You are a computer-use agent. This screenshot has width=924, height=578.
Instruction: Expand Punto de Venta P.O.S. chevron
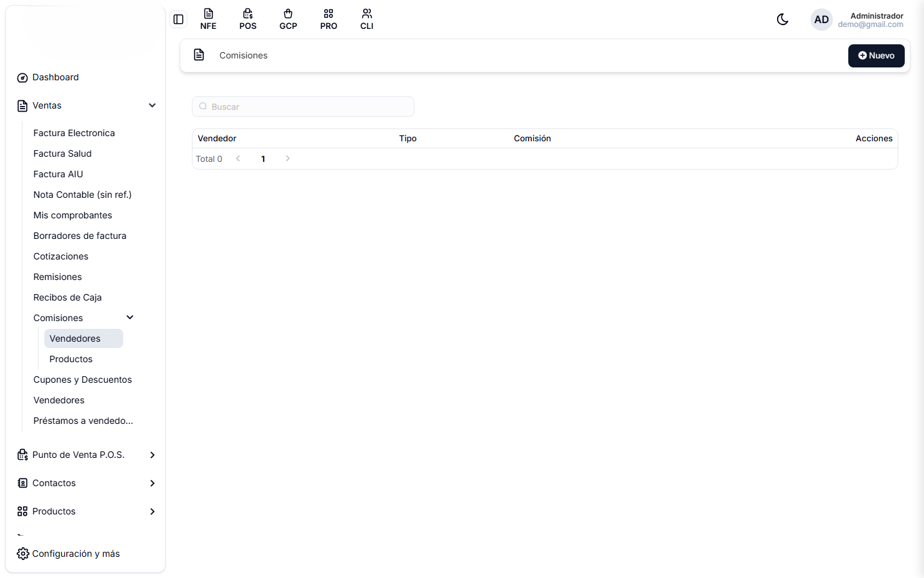tap(152, 455)
